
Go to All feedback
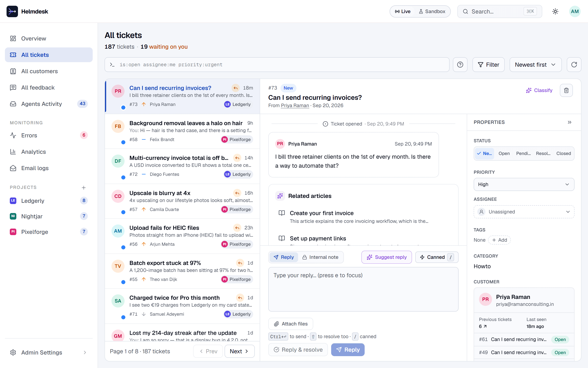point(49,87)
